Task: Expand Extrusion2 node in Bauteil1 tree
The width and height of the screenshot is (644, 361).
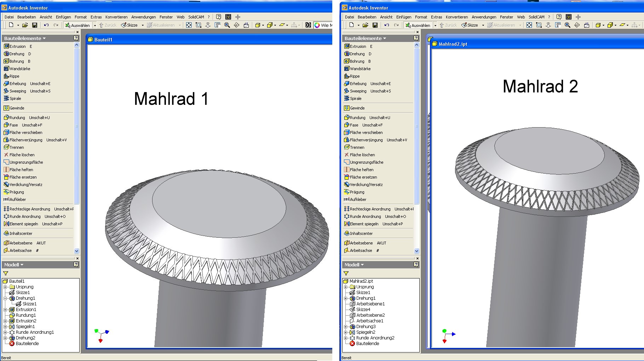Action: pos(5,321)
